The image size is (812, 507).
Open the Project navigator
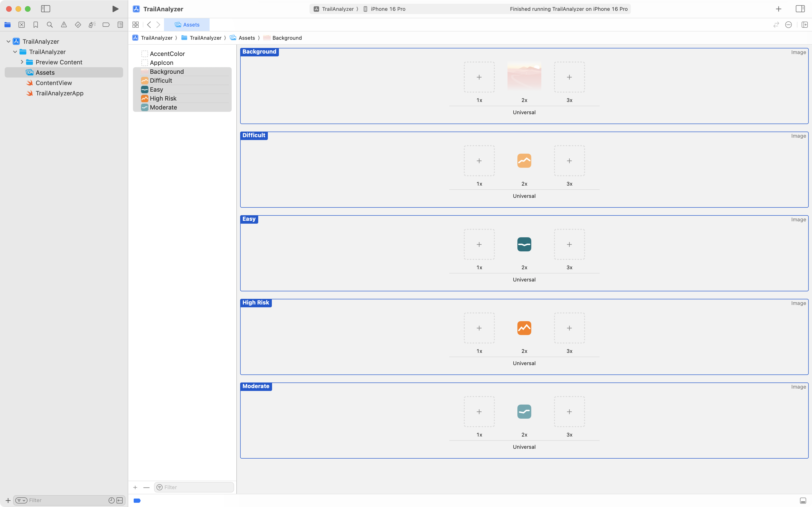click(8, 24)
